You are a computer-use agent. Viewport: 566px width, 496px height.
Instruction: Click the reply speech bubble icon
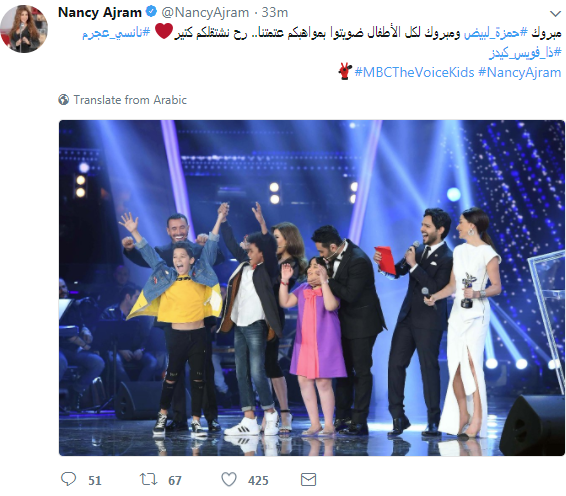(x=68, y=479)
